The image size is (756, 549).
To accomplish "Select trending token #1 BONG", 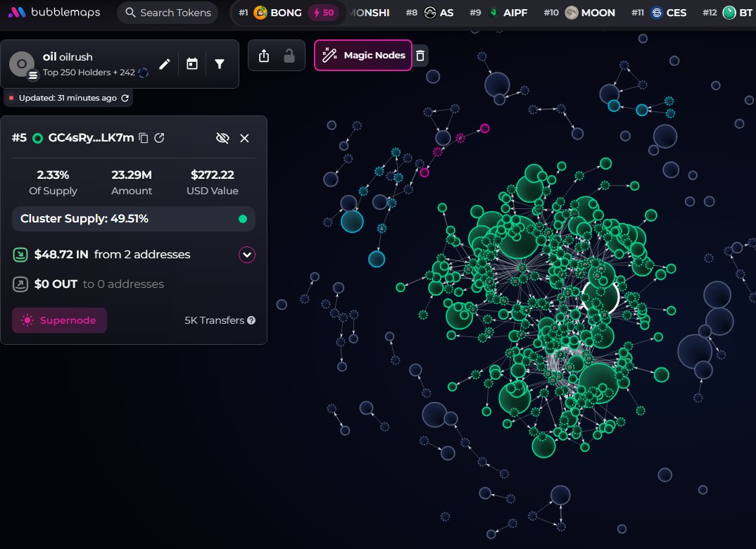I will coord(278,13).
